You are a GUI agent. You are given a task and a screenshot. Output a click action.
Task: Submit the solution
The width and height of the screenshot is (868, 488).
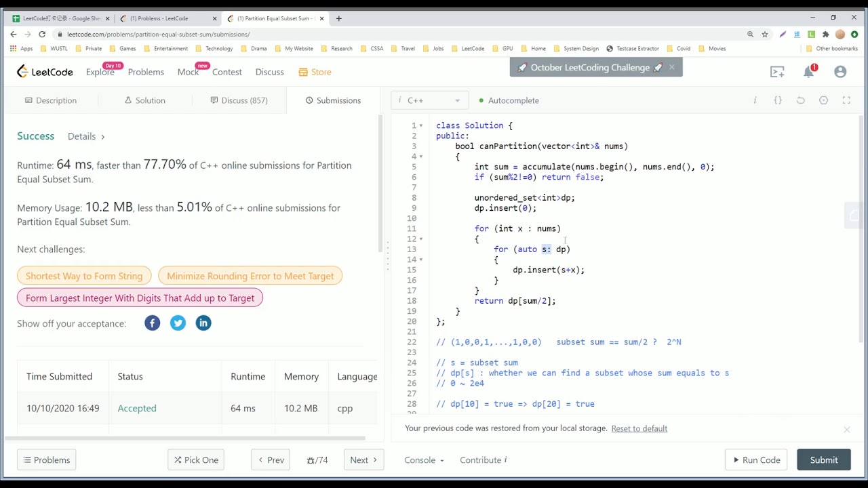(824, 460)
